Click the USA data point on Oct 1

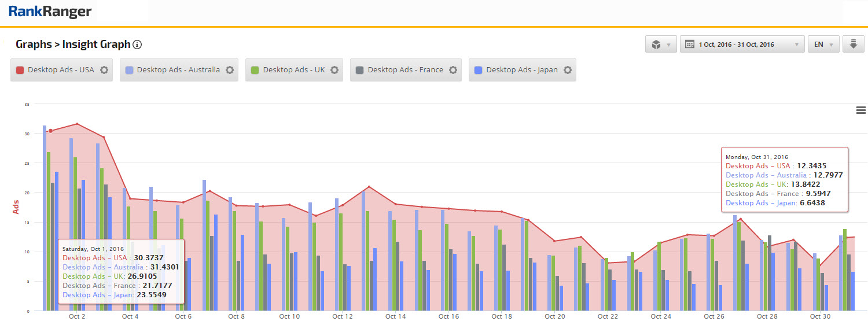(x=50, y=131)
